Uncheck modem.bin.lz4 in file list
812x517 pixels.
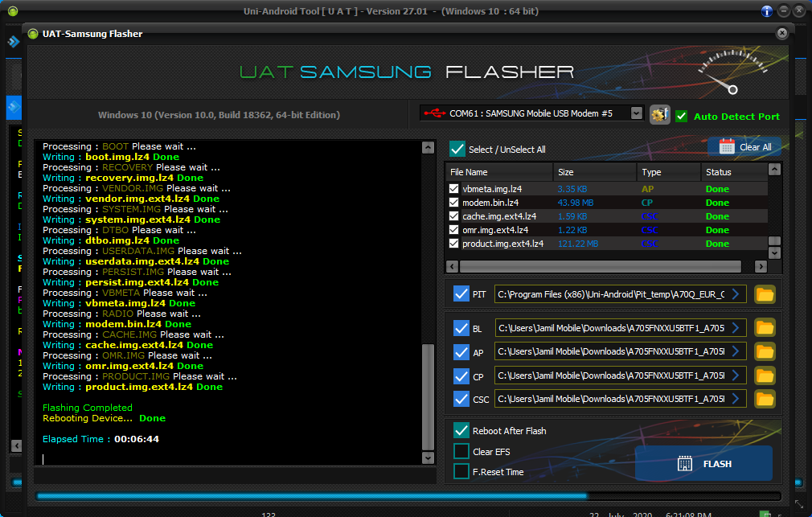click(454, 203)
